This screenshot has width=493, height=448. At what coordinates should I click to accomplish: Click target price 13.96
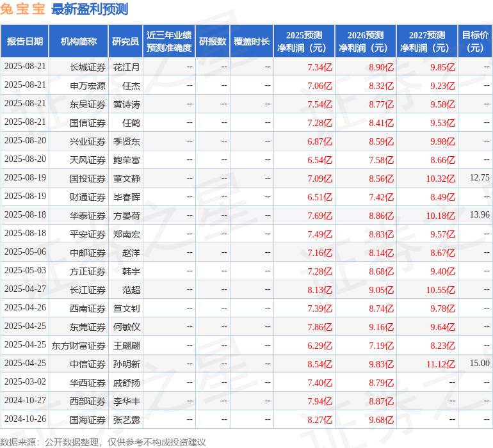(x=480, y=214)
